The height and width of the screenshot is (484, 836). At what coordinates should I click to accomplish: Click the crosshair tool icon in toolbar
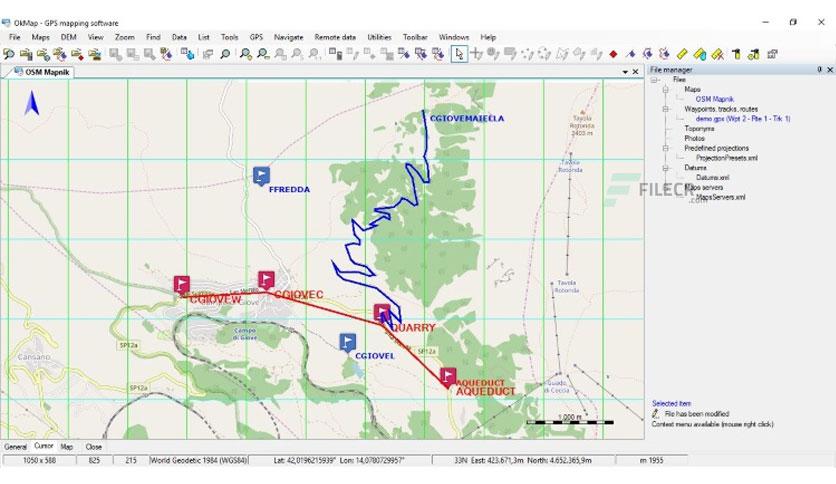point(476,54)
